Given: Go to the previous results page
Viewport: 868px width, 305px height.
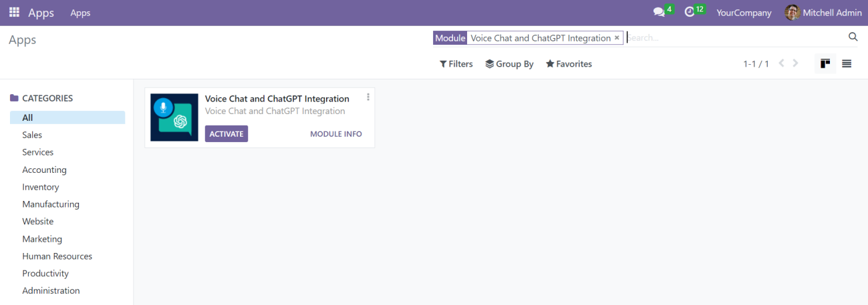Looking at the screenshot, I should coord(781,63).
